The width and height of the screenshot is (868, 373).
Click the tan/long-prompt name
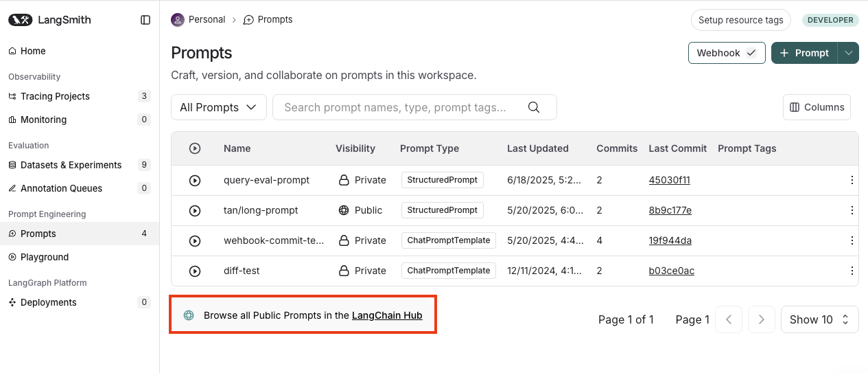click(261, 210)
